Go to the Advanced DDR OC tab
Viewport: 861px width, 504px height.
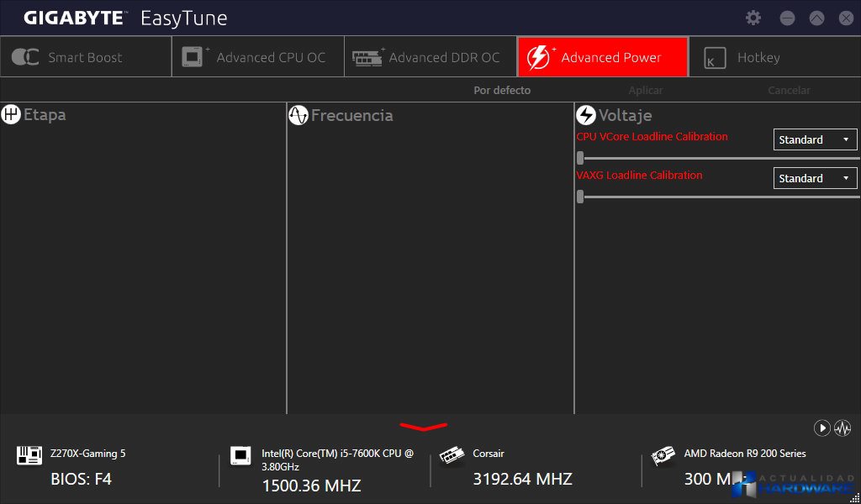[429, 57]
